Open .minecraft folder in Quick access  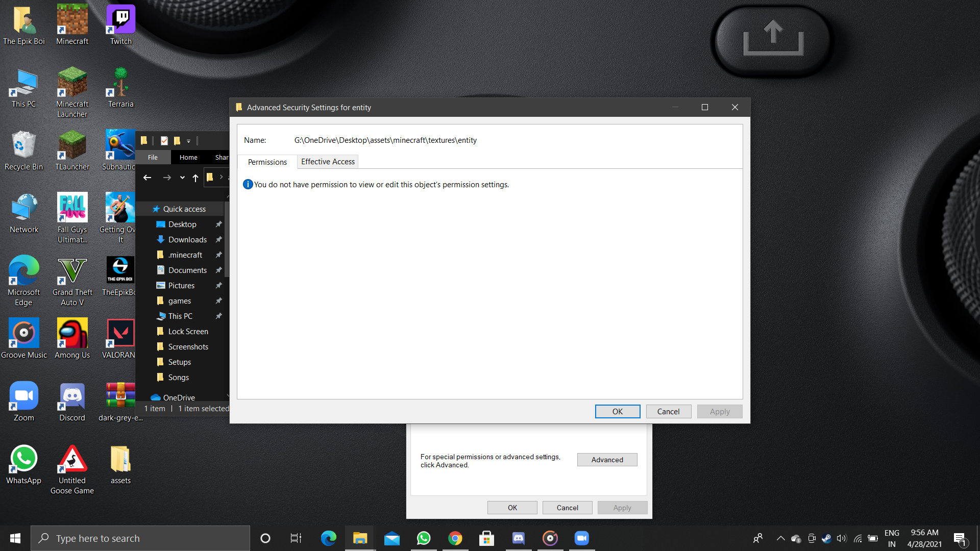tap(185, 255)
